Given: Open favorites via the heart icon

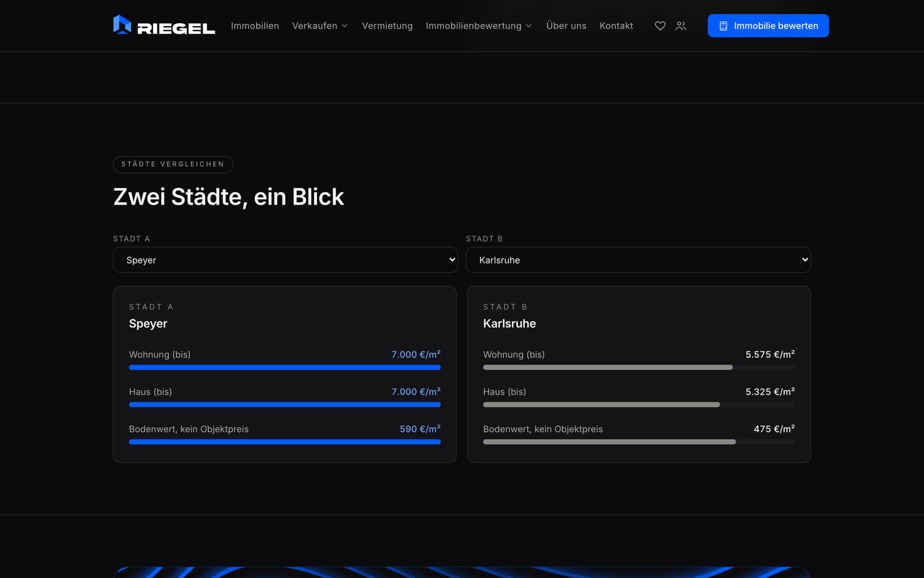Looking at the screenshot, I should coord(660,26).
